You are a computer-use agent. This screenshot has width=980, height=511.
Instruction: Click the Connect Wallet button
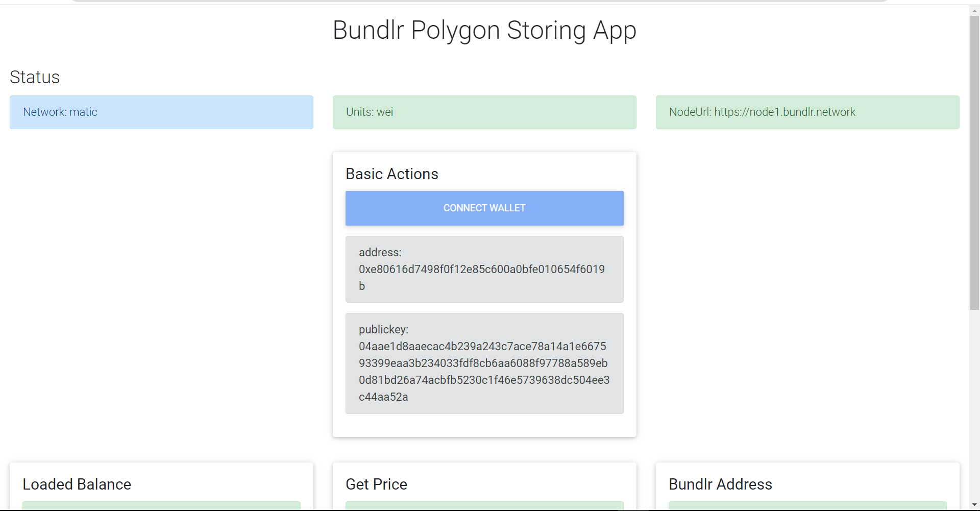tap(484, 208)
